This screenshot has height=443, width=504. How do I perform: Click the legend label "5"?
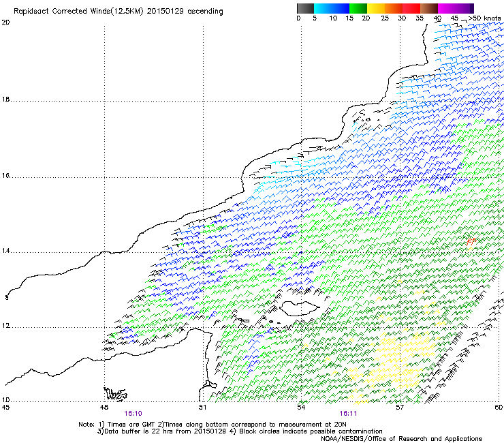315,18
